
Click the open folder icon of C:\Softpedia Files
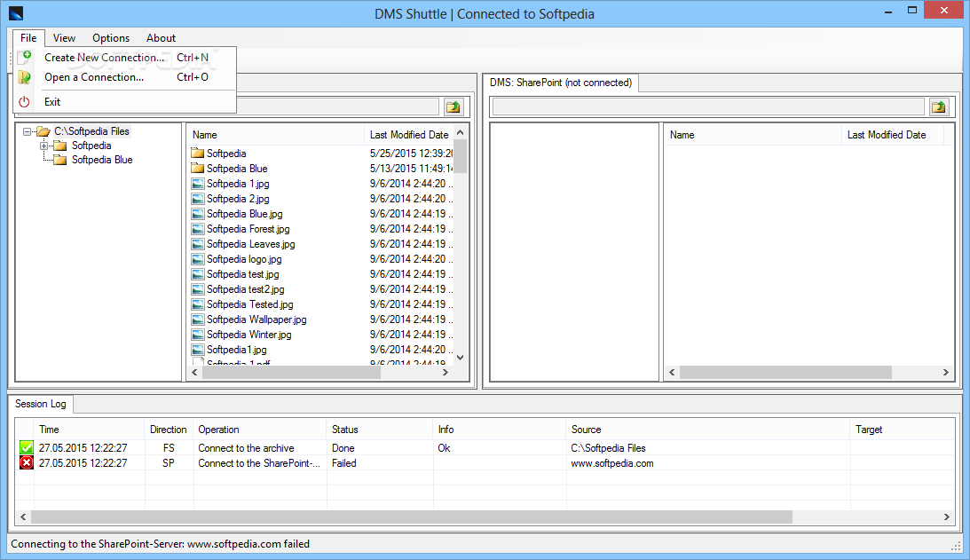(x=43, y=131)
